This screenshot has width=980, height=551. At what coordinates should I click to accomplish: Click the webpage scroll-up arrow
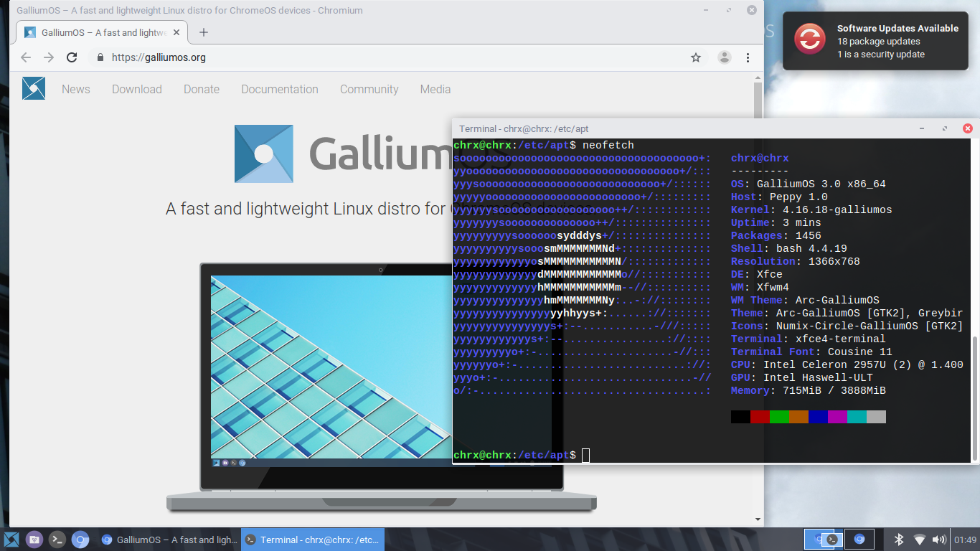pos(758,77)
